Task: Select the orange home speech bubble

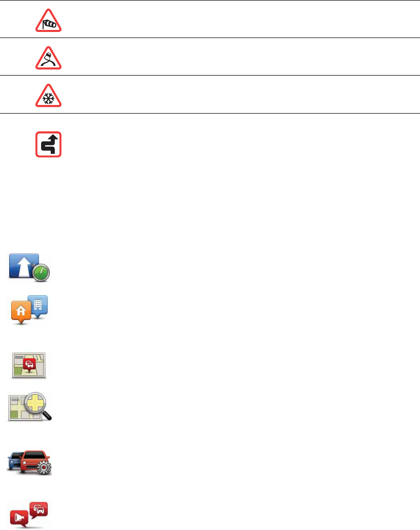Action: (21, 312)
